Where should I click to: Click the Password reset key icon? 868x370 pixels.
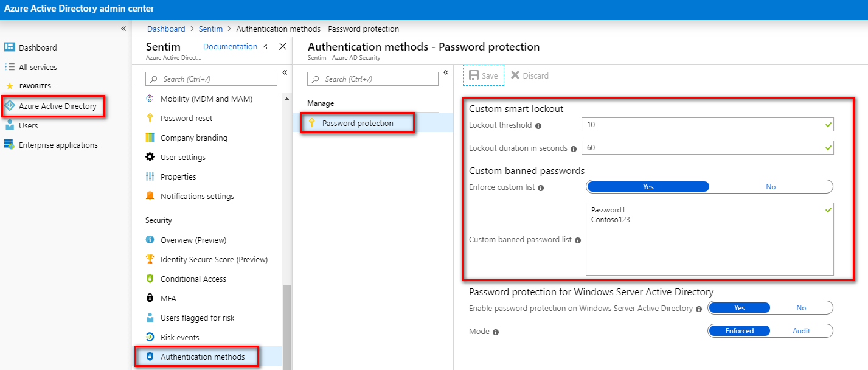(150, 118)
